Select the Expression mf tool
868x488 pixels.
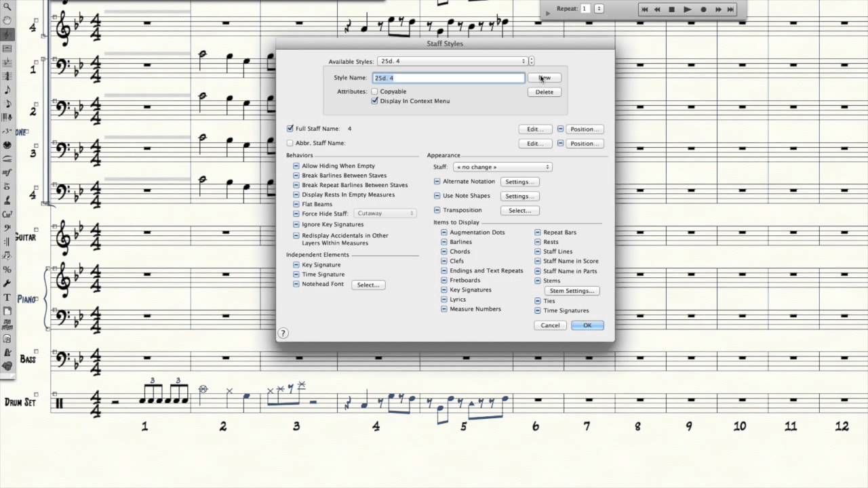(7, 173)
